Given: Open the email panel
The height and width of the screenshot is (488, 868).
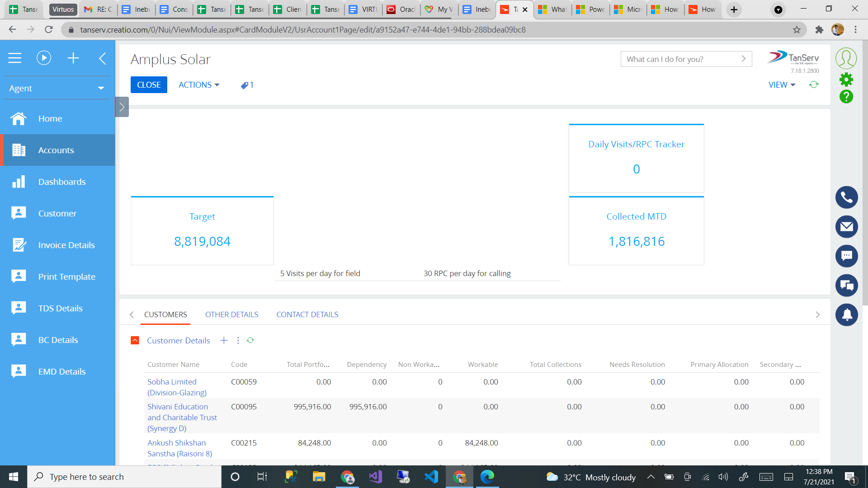Looking at the screenshot, I should [847, 227].
